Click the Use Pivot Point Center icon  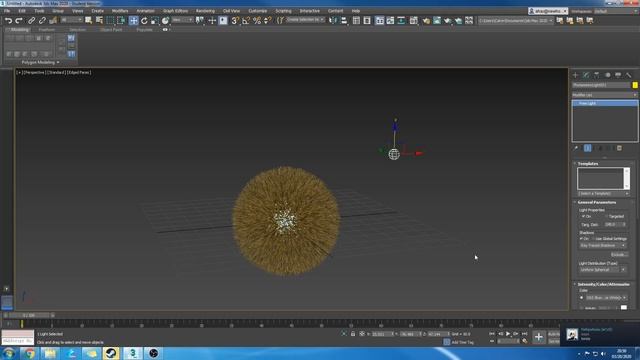coord(200,20)
